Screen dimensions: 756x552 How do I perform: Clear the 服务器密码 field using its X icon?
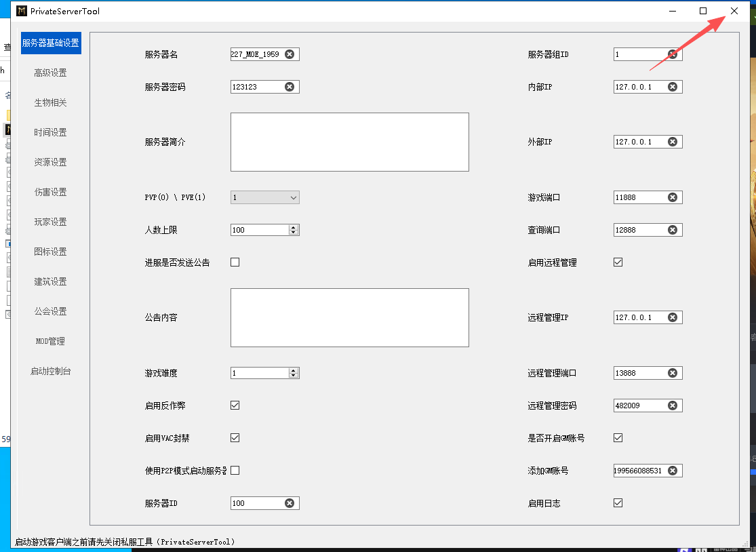pyautogui.click(x=290, y=87)
